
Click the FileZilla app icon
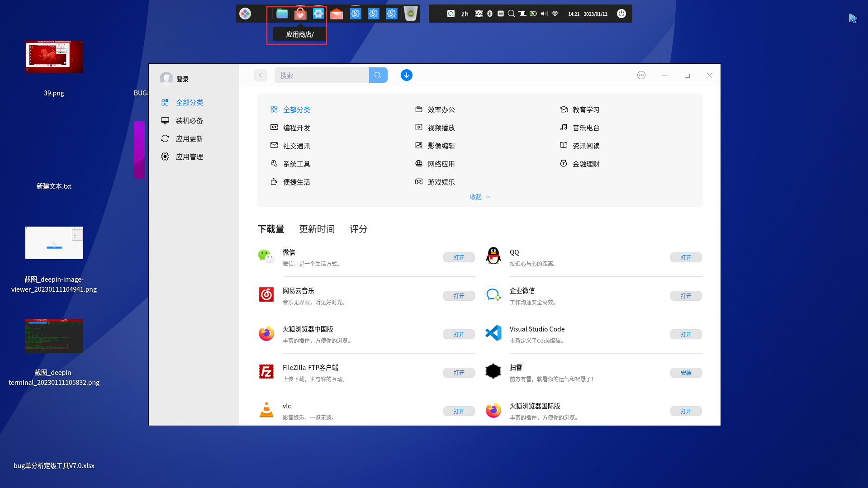[x=266, y=371]
